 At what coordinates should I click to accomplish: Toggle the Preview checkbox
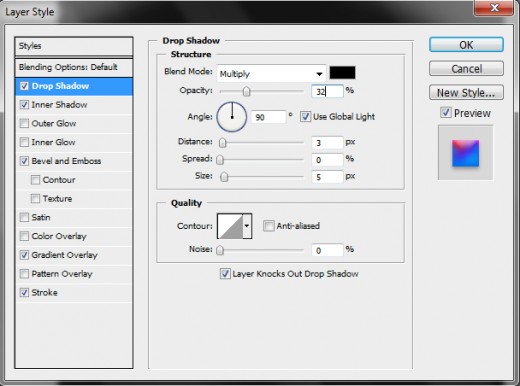pyautogui.click(x=446, y=113)
